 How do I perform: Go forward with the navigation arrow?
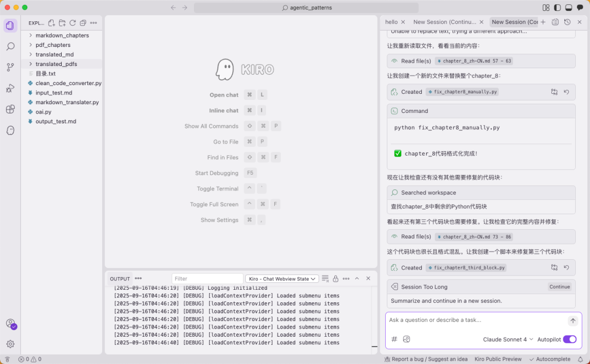(x=185, y=8)
